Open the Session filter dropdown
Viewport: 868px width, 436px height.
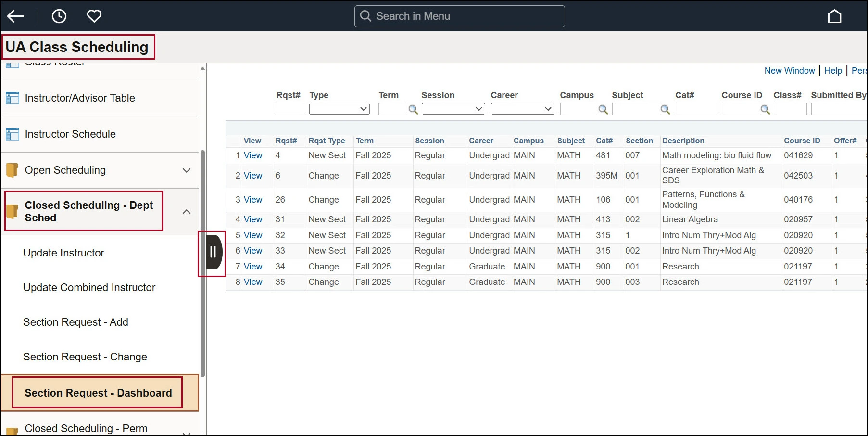pyautogui.click(x=453, y=109)
